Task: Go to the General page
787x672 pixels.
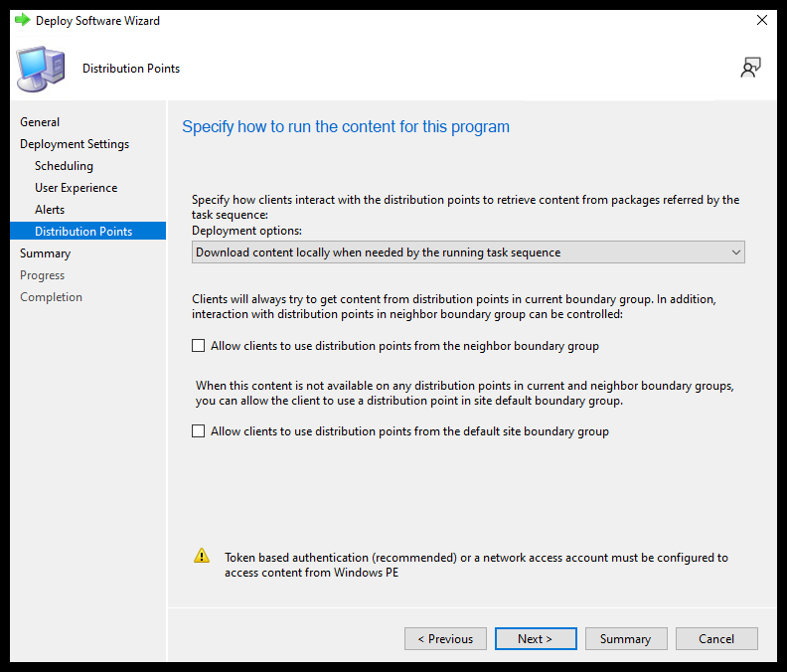Action: (40, 122)
